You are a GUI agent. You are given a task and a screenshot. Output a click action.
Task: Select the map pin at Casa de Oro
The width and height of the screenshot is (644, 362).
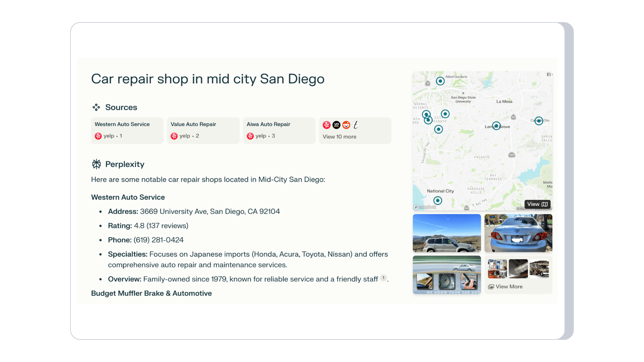[x=539, y=121]
